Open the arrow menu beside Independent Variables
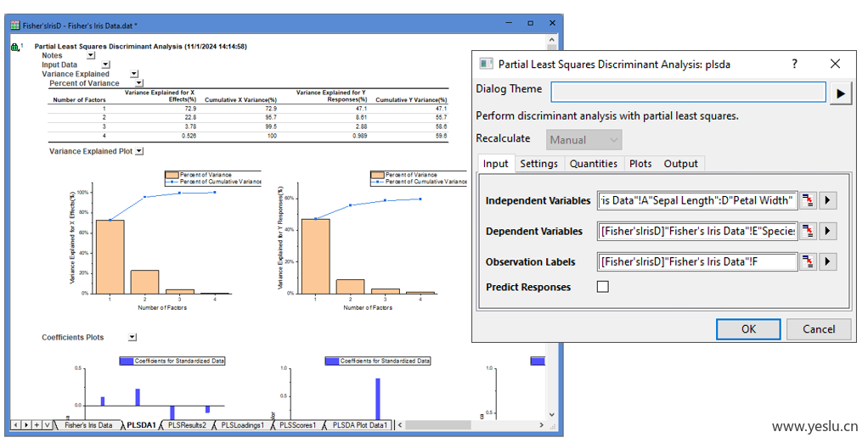 (x=827, y=200)
